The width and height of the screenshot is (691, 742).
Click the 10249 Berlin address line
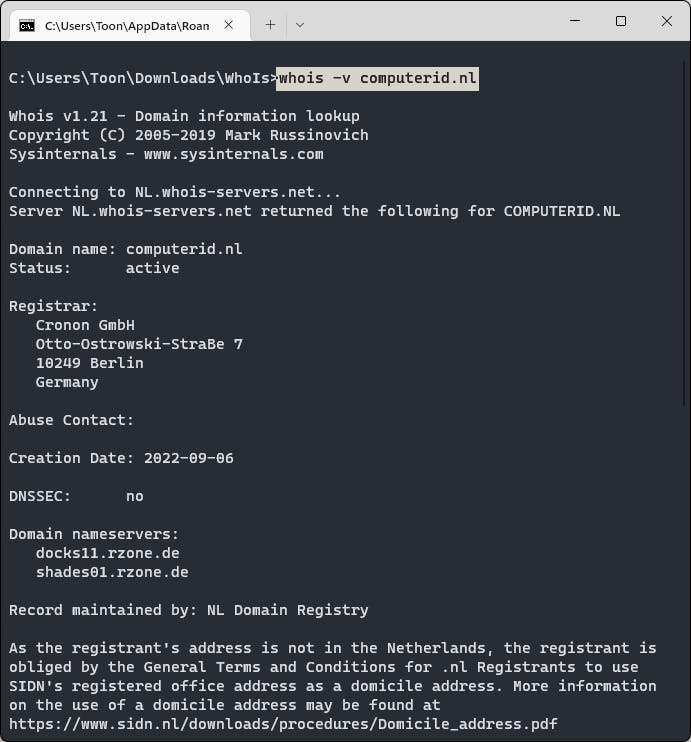pos(89,363)
